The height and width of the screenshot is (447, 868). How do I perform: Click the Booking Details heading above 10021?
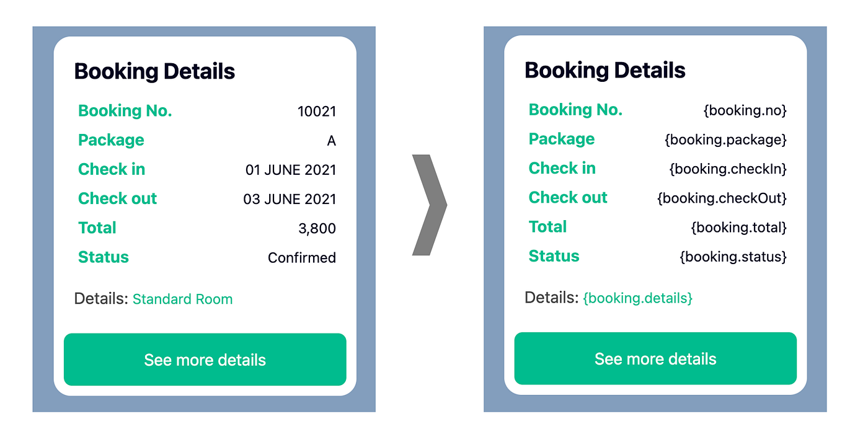(x=154, y=72)
